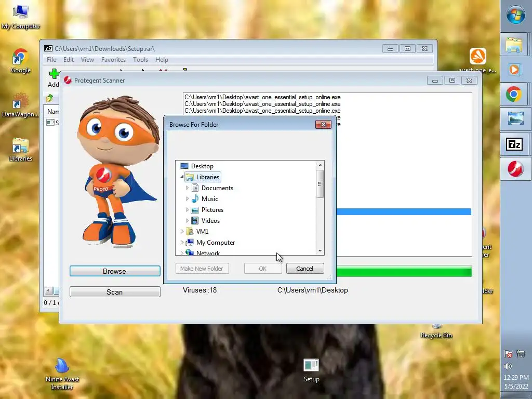532x399 pixels.
Task: Expand the My Computer tree node
Action: point(182,242)
